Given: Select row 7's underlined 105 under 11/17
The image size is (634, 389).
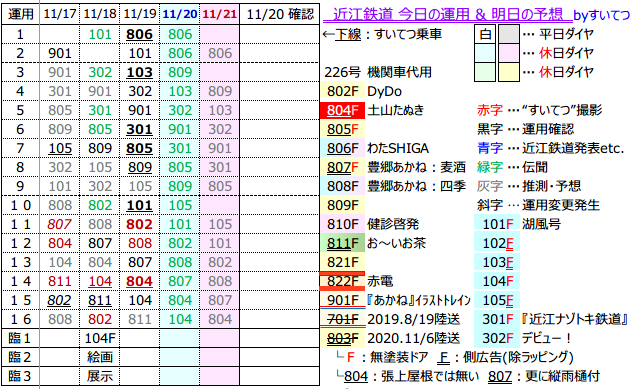Looking at the screenshot, I should point(59,148).
